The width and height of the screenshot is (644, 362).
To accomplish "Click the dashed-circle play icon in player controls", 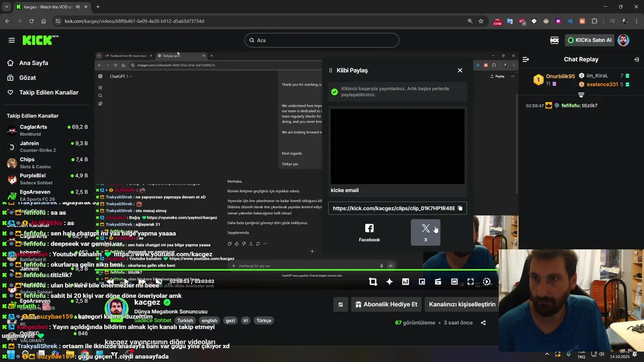I will coord(487,282).
